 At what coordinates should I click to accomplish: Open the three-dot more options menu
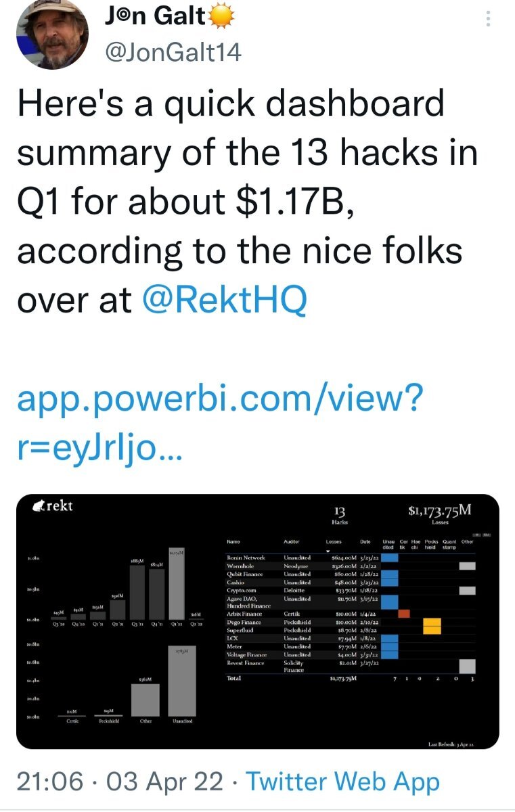488,20
